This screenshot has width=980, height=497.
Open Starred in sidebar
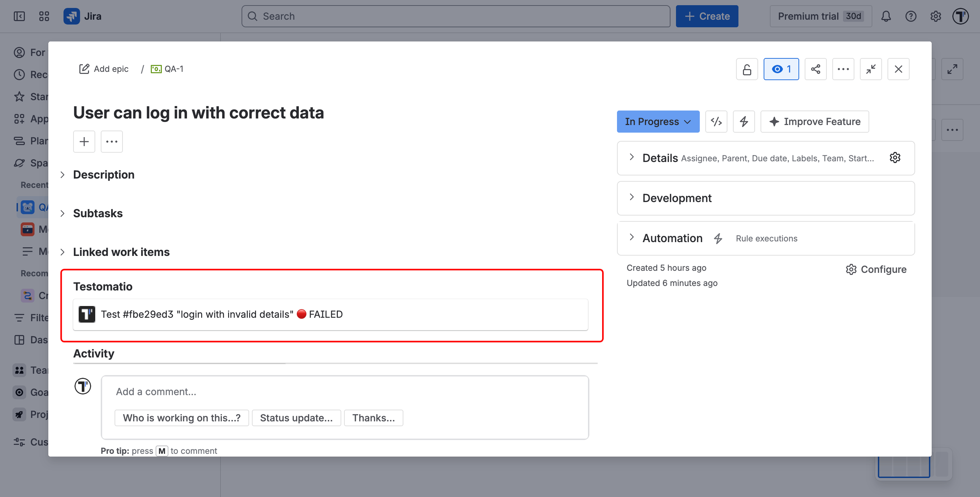[x=30, y=97]
